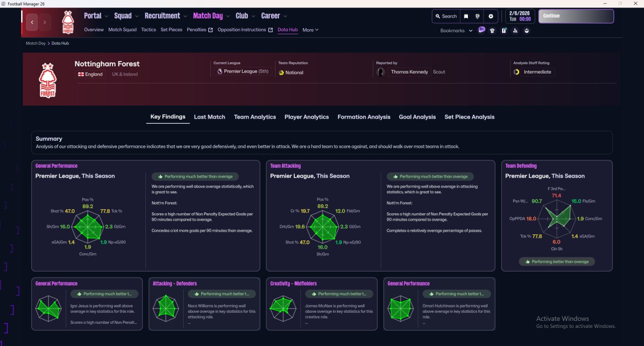Screen dimensions: 644x346
Task: Open the Attacking - Defenders card title
Action: (175, 284)
